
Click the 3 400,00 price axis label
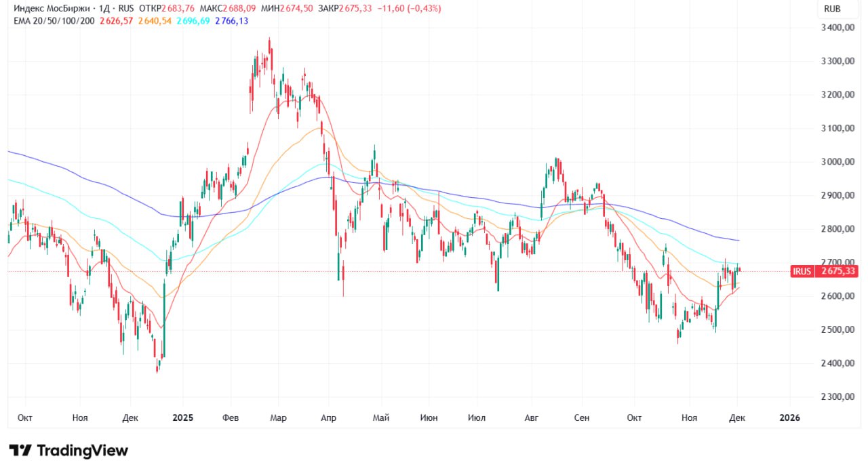point(835,28)
